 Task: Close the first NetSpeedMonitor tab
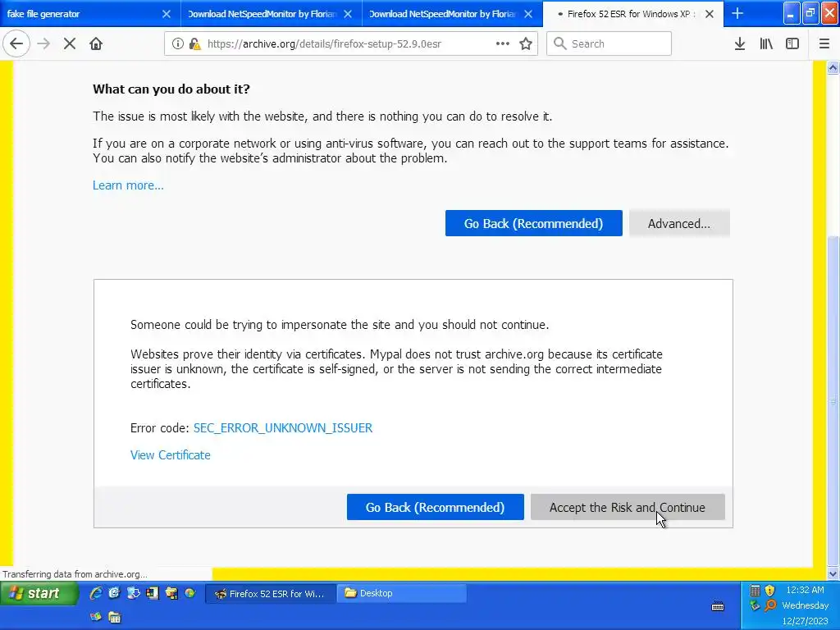pyautogui.click(x=348, y=14)
